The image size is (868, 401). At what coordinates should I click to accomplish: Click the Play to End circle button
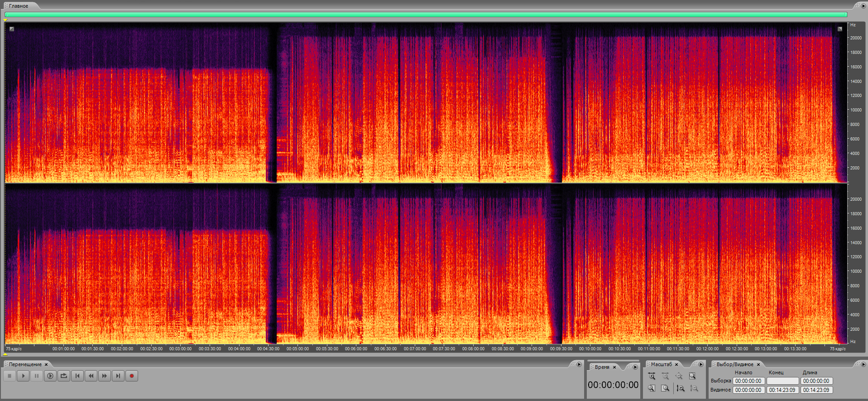coord(50,376)
